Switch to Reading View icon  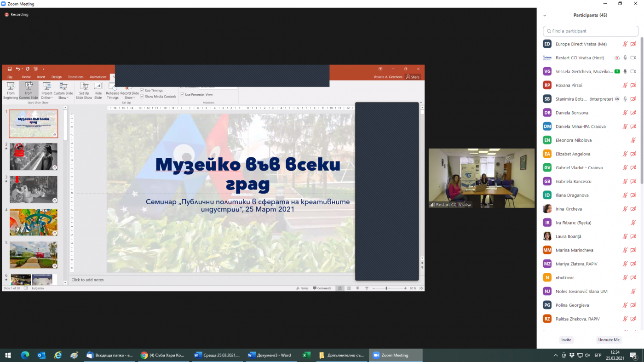358,288
